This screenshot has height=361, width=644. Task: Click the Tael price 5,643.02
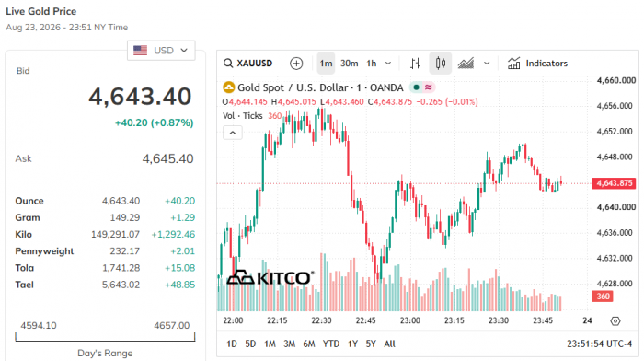click(x=121, y=285)
